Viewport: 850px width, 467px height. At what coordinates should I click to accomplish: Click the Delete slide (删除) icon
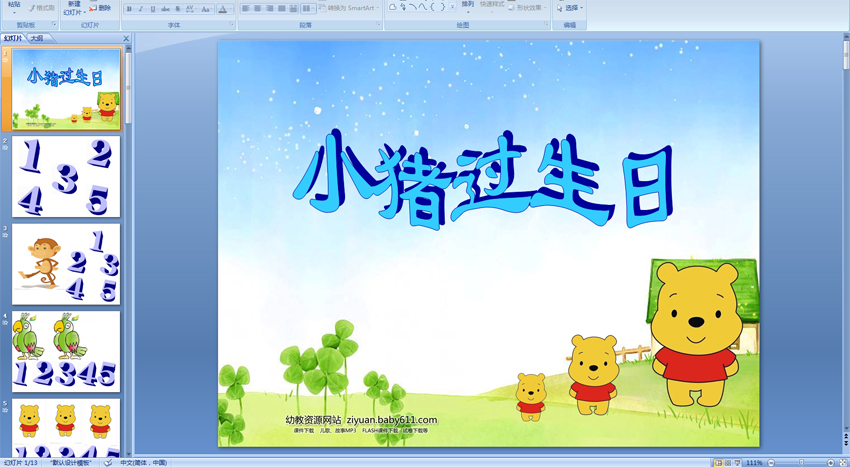pyautogui.click(x=100, y=8)
